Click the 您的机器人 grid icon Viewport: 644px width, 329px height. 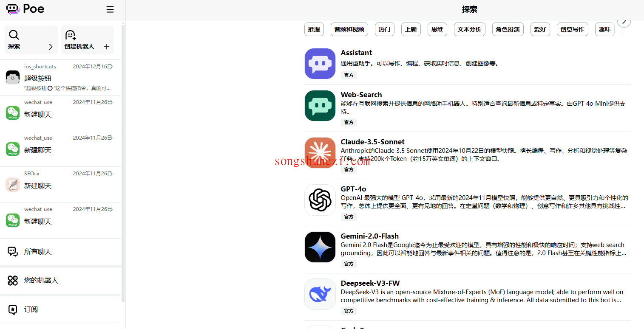[13, 281]
